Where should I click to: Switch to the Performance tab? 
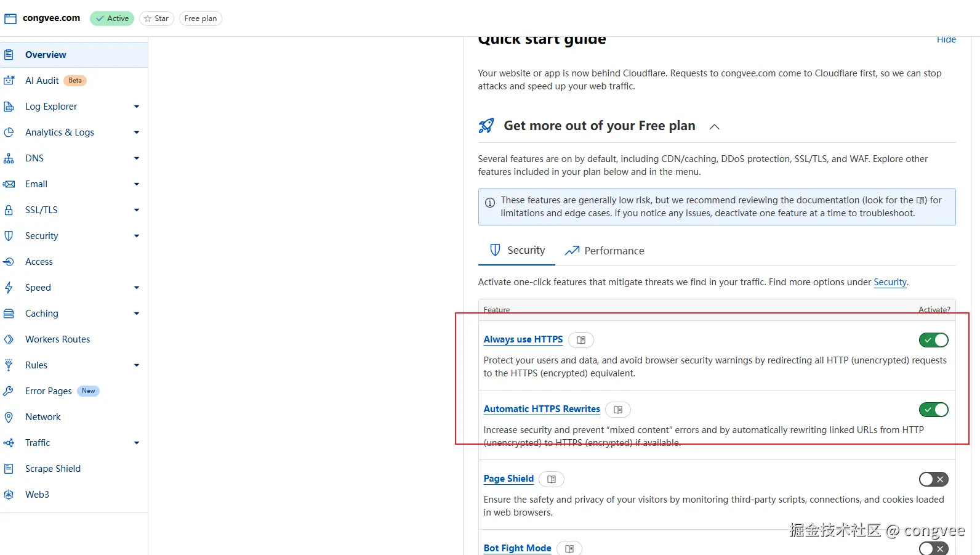(604, 251)
